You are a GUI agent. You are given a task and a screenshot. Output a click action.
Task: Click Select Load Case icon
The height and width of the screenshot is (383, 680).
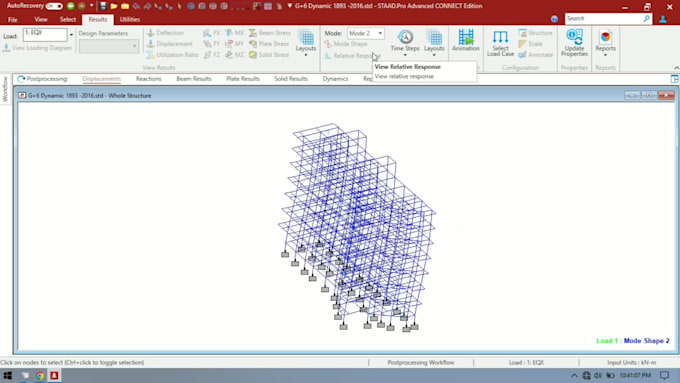(500, 43)
